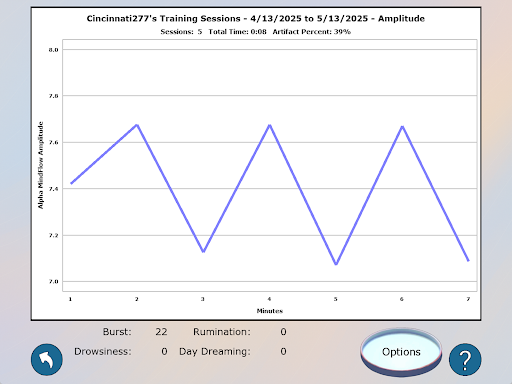The width and height of the screenshot is (512, 384).
Task: Select the Burst label
Action: pyautogui.click(x=117, y=332)
